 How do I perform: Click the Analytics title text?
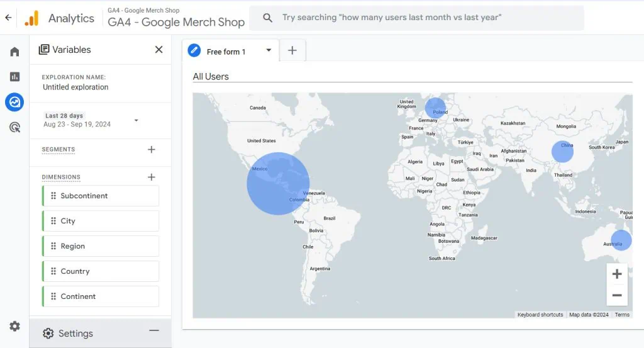(71, 18)
